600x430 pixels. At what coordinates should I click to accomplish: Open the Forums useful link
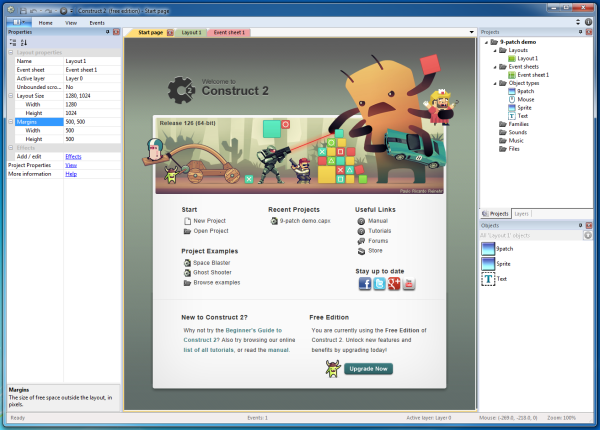[373, 241]
